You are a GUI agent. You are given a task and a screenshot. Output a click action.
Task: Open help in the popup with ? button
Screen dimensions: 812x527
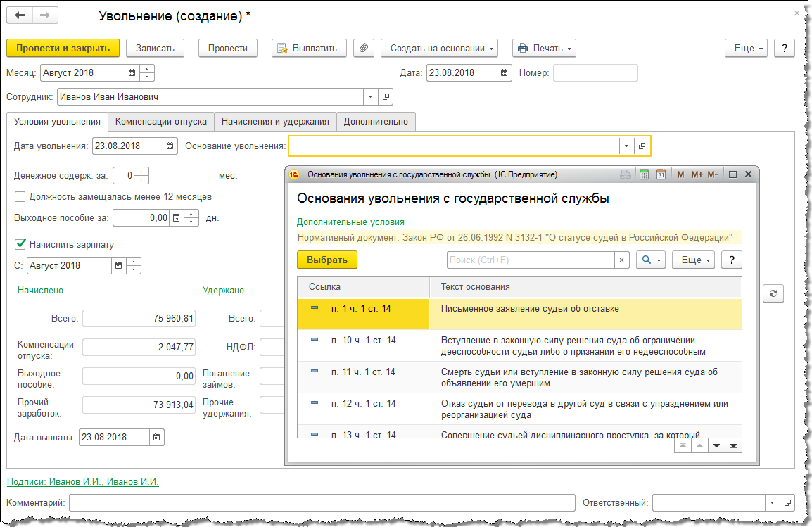(731, 260)
